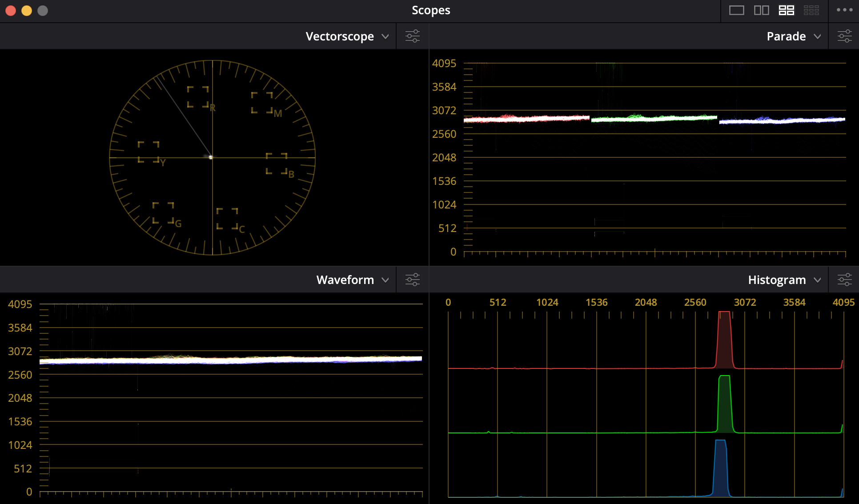
Task: Click the red close window button
Action: [x=11, y=11]
